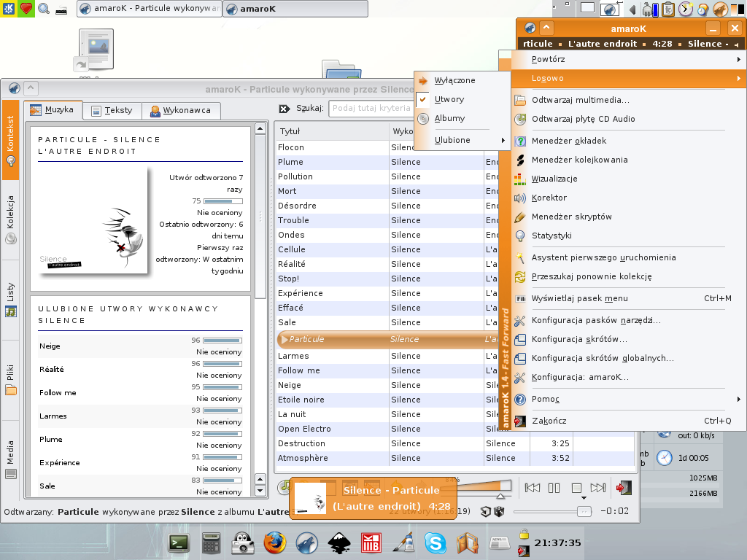Click Neige score bar in favorites
This screenshot has width=747, height=560.
coord(222,341)
